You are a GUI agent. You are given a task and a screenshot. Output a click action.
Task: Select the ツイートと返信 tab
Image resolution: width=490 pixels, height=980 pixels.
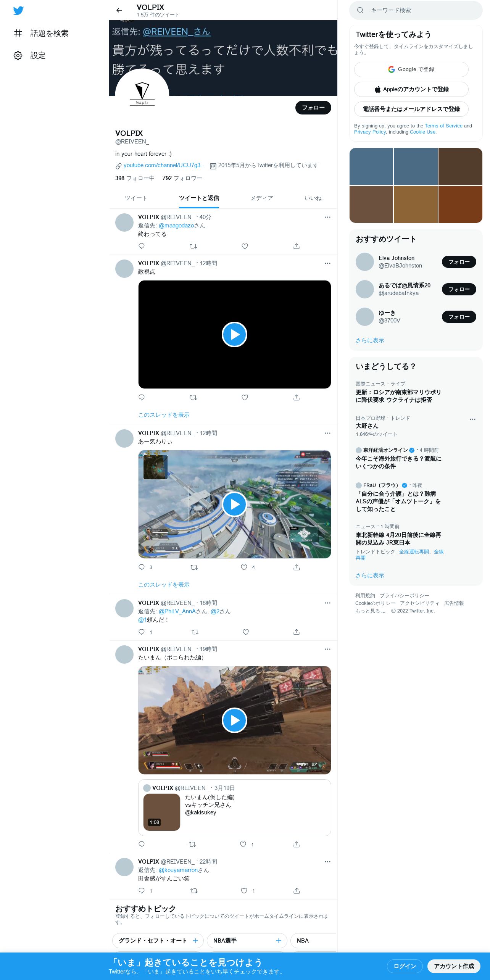(x=199, y=198)
